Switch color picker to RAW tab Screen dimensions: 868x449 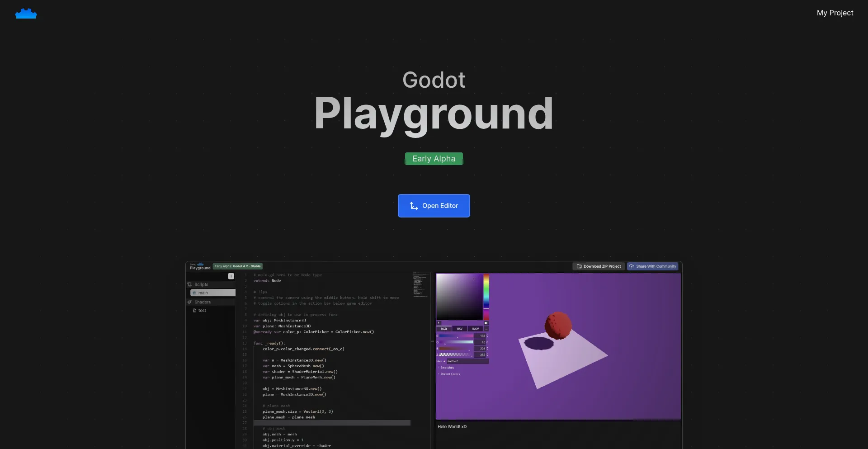coord(475,329)
